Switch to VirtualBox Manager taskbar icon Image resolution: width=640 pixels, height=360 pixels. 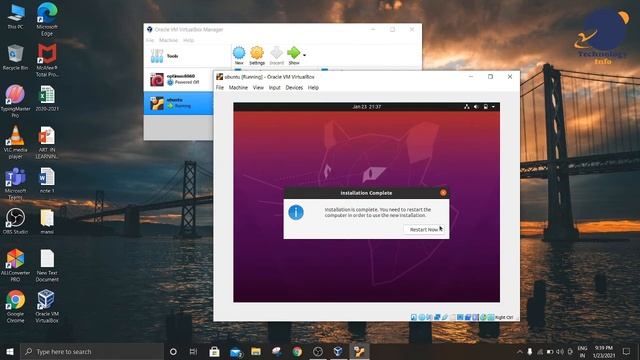point(338,351)
